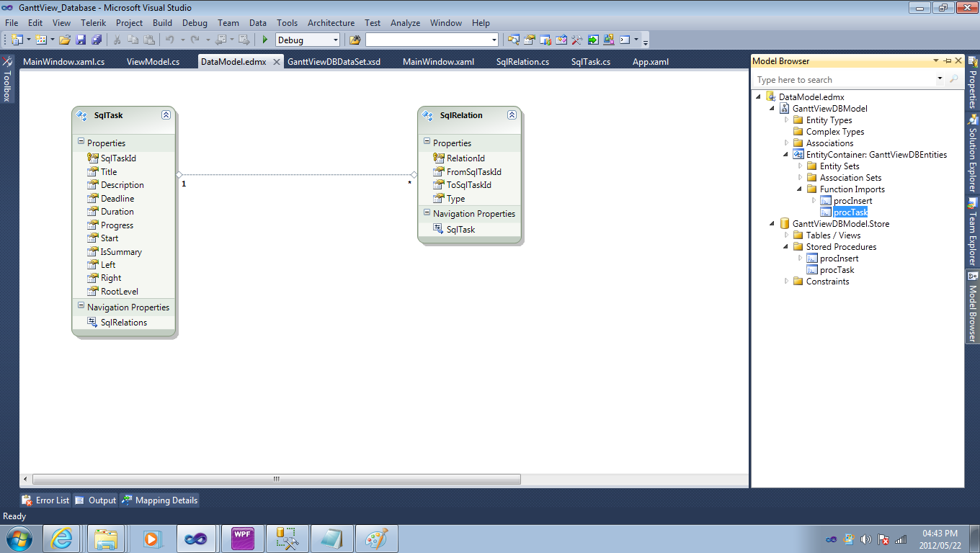Image resolution: width=980 pixels, height=553 pixels.
Task: Click the SqlRelation entity header icon
Action: coord(428,115)
